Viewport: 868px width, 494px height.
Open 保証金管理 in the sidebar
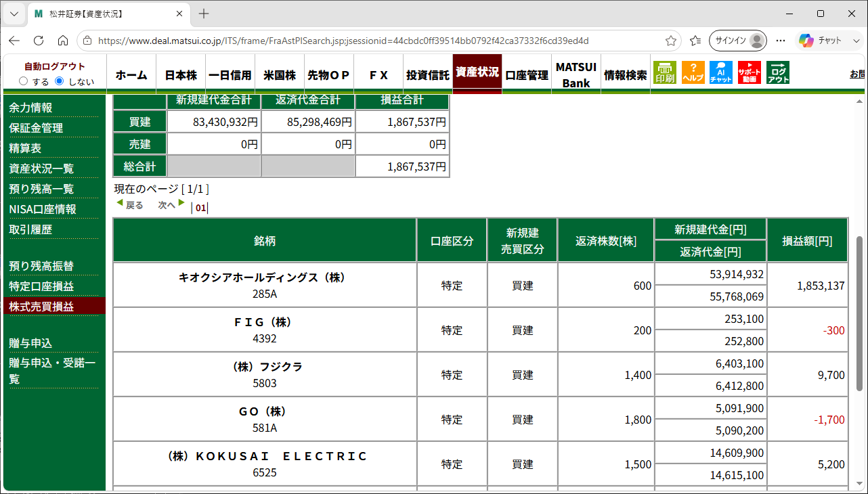[x=36, y=128]
